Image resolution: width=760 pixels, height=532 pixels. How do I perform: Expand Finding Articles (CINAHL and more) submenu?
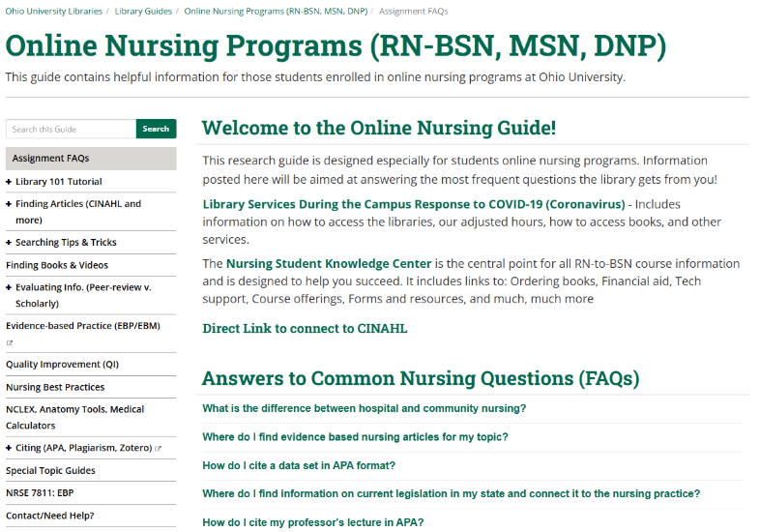click(x=9, y=204)
